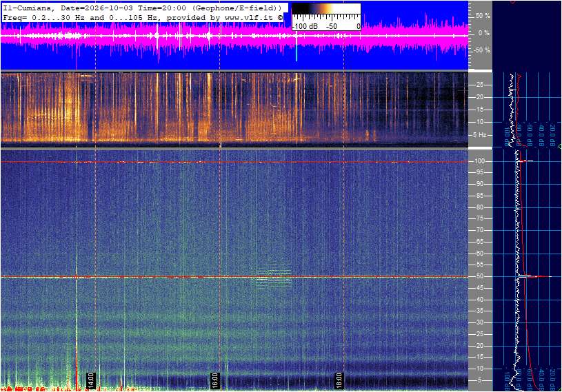Click the "Date=2026-10-03" header text
Viewport: 562px width, 392px height.
(97, 8)
